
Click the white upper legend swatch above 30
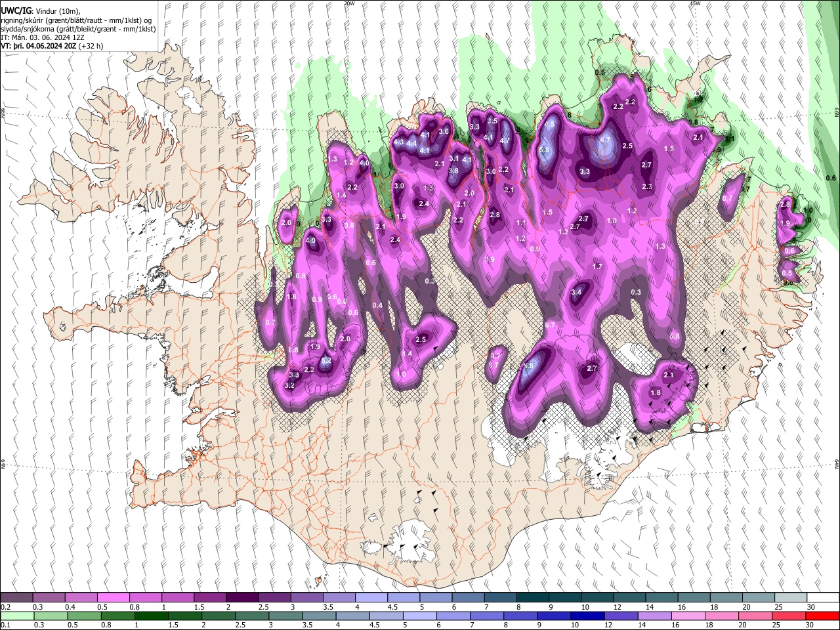pos(823,597)
